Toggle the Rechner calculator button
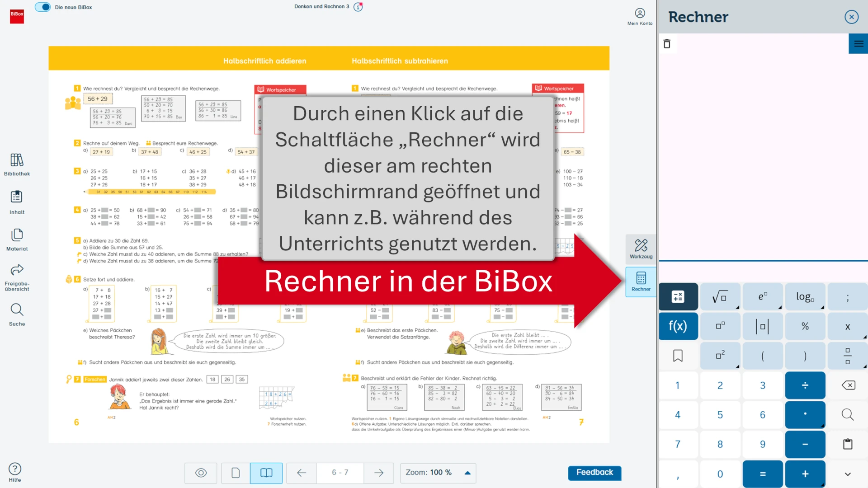The image size is (868, 488). 641,282
